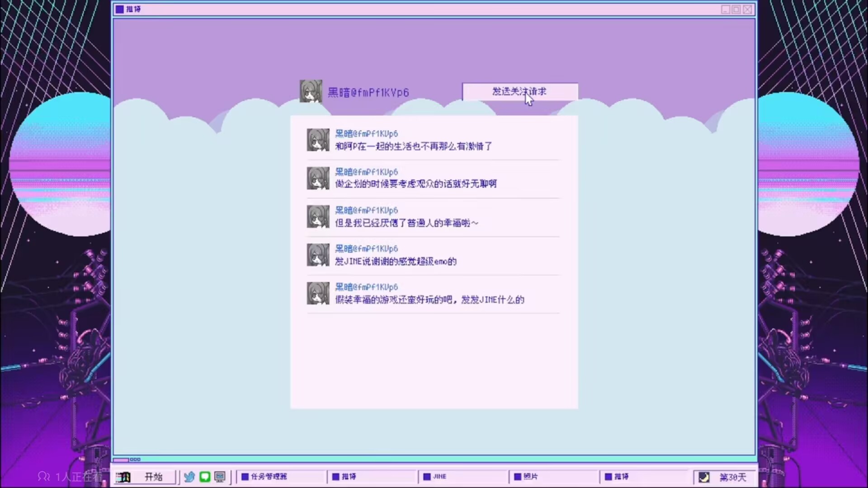Click the computer monitor quick-launch icon
868x488 pixels.
coord(220,477)
